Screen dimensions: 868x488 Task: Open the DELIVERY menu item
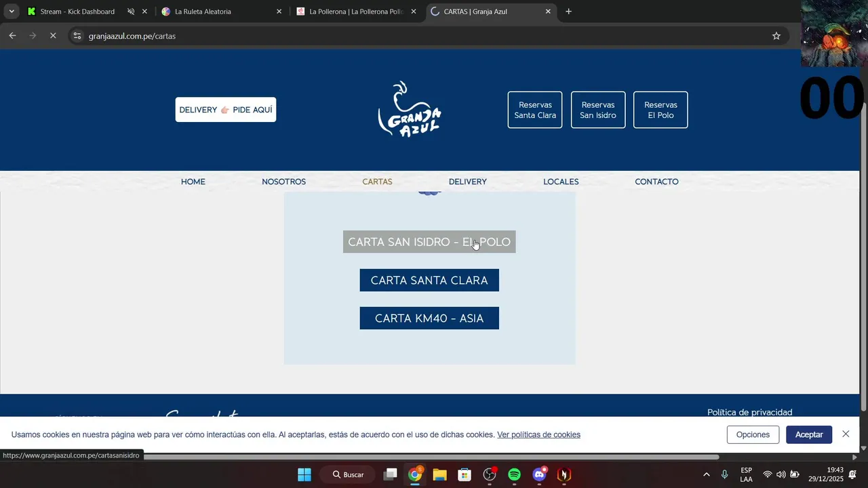[x=468, y=182]
